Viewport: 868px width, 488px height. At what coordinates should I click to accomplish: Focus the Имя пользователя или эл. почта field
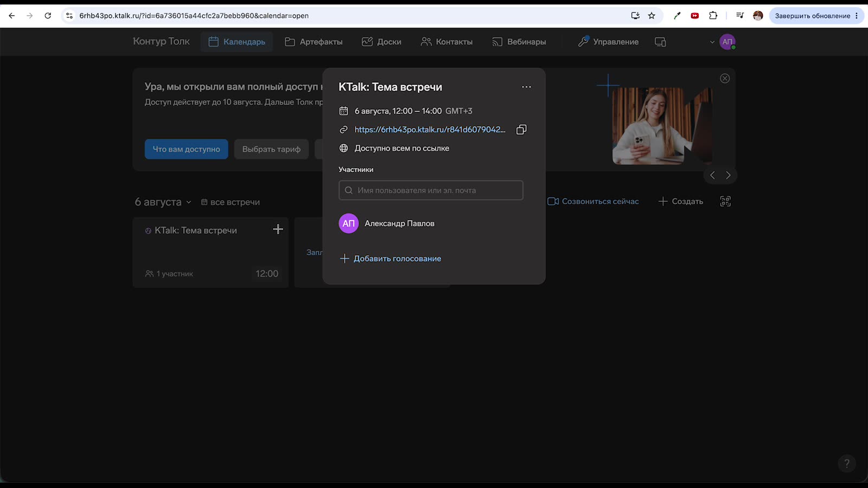431,190
